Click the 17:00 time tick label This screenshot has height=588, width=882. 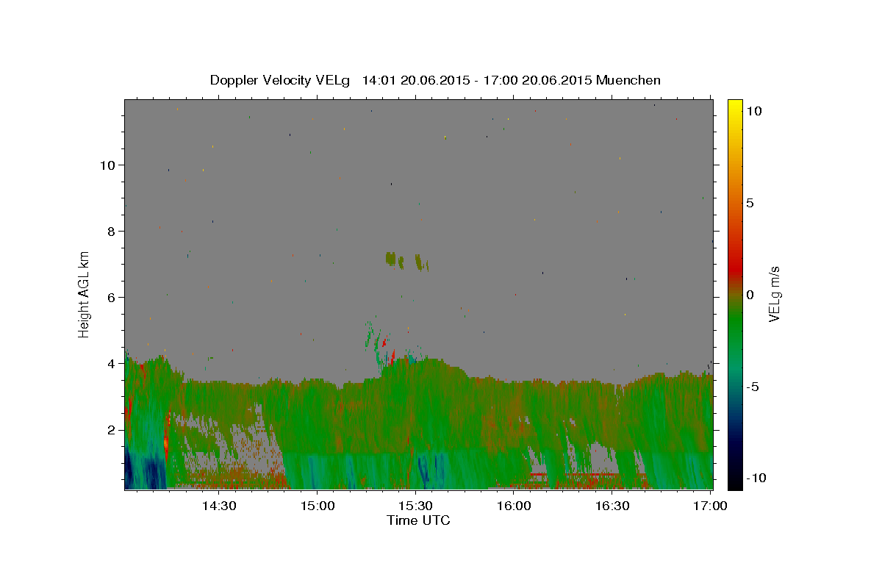711,506
